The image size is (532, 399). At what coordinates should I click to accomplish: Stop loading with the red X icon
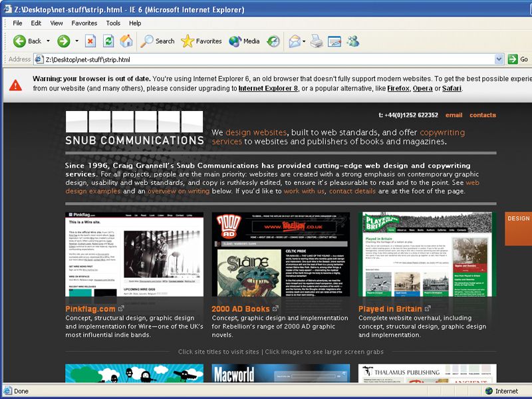click(90, 41)
